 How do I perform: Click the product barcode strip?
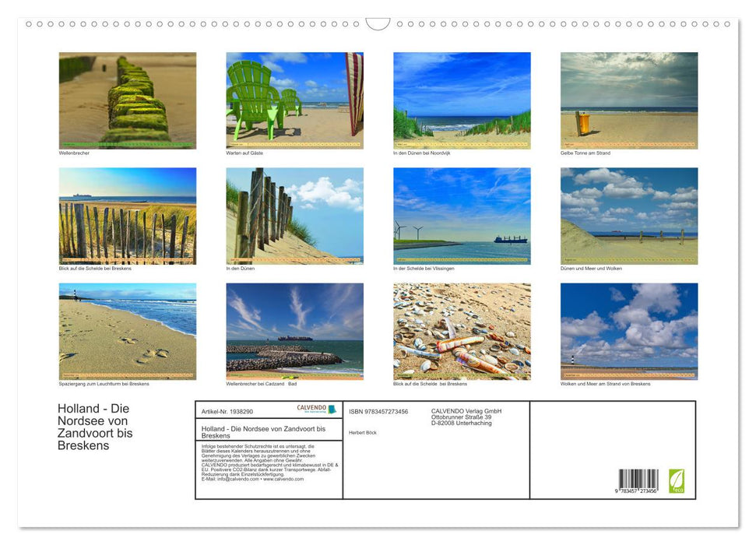coord(638,481)
